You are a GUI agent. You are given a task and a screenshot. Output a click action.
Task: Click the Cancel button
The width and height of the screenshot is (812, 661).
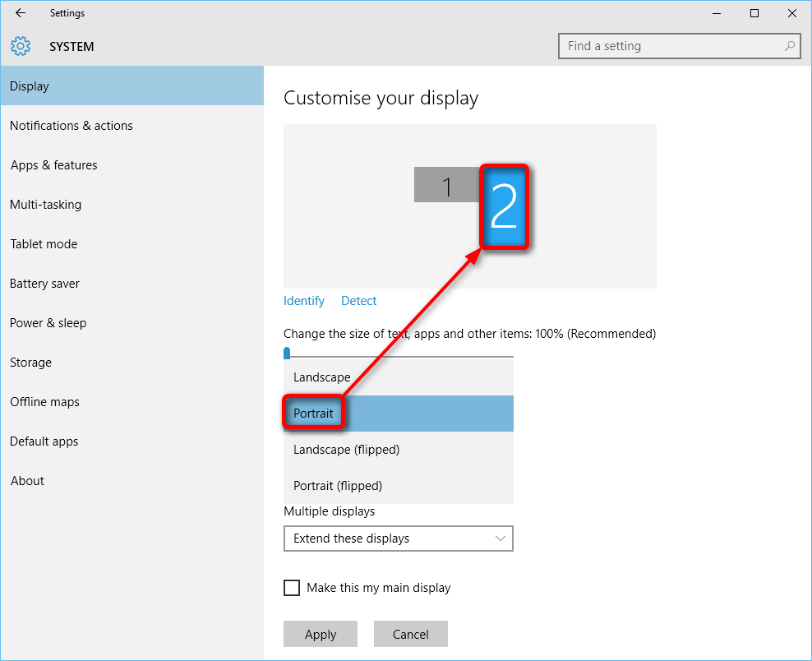coord(411,634)
